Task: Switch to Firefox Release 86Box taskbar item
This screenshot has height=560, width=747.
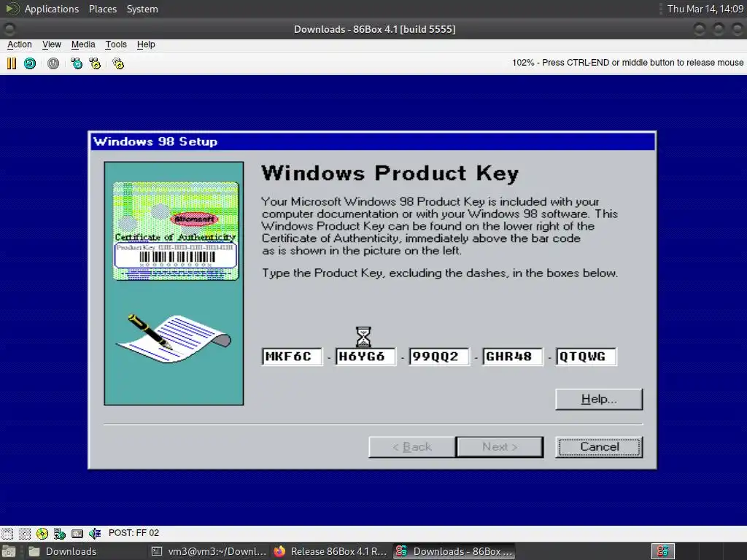Action: click(331, 551)
